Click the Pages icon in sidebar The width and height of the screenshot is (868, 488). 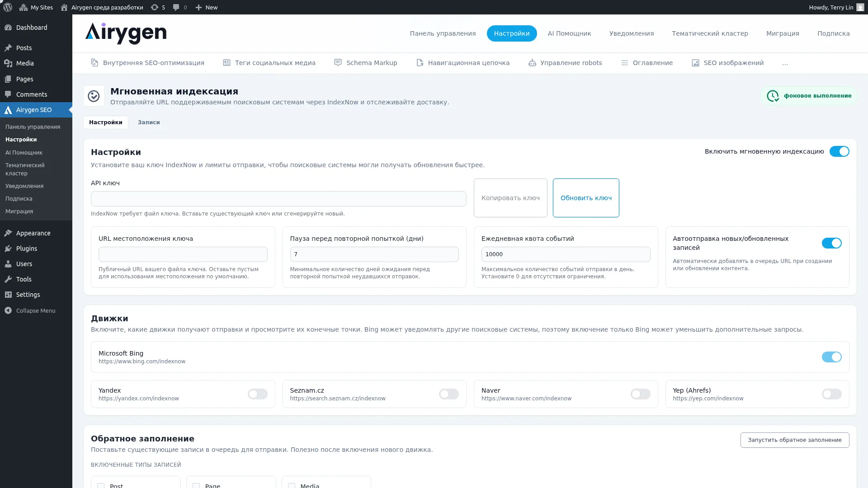coord(8,79)
